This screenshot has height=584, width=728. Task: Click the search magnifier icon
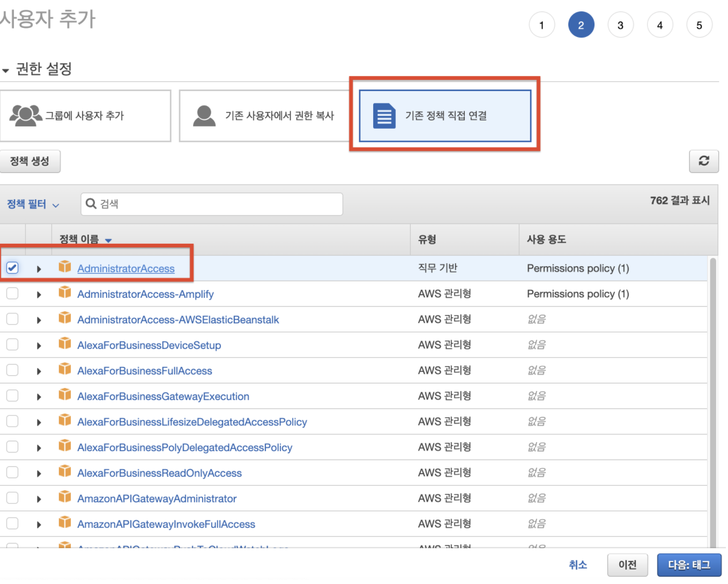[x=91, y=204]
